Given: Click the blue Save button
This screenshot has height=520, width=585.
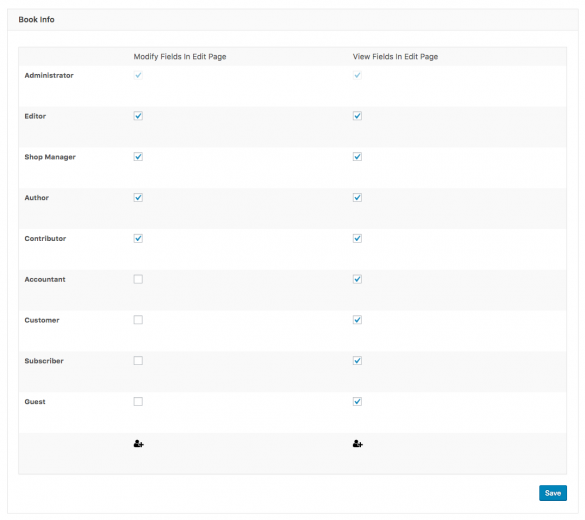Looking at the screenshot, I should point(553,493).
